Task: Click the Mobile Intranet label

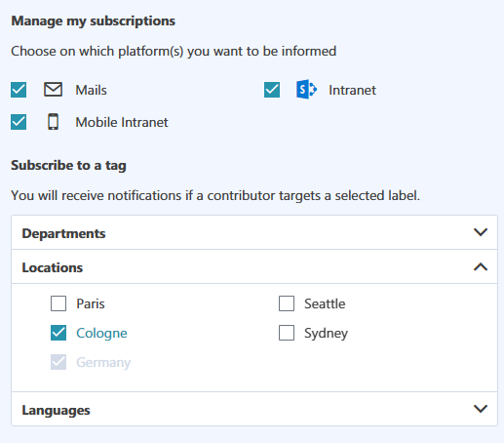Action: click(122, 122)
